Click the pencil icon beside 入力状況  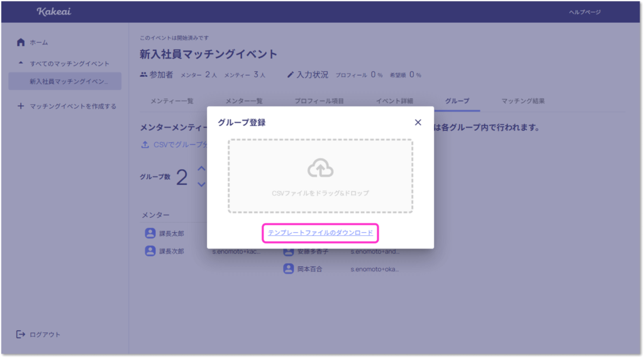point(291,75)
